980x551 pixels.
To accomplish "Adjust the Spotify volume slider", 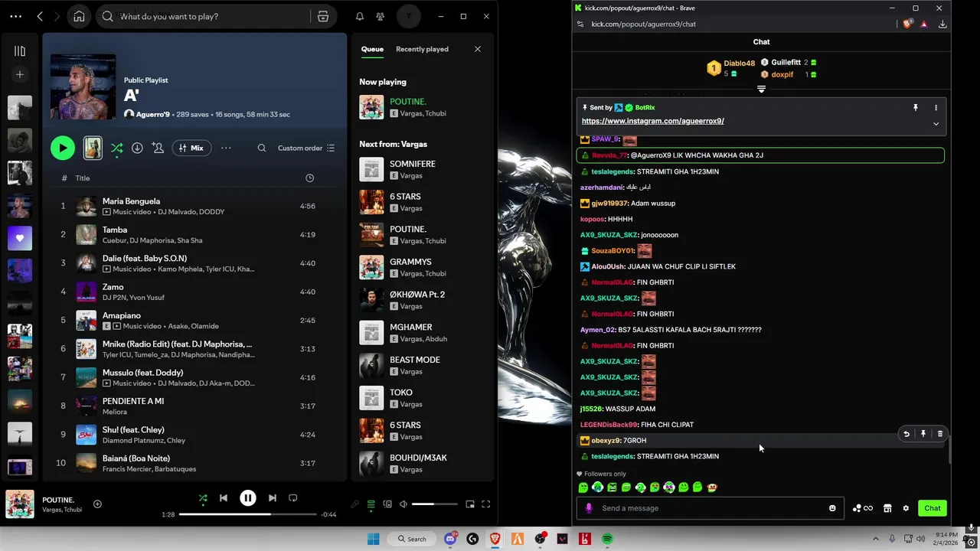I will click(434, 504).
